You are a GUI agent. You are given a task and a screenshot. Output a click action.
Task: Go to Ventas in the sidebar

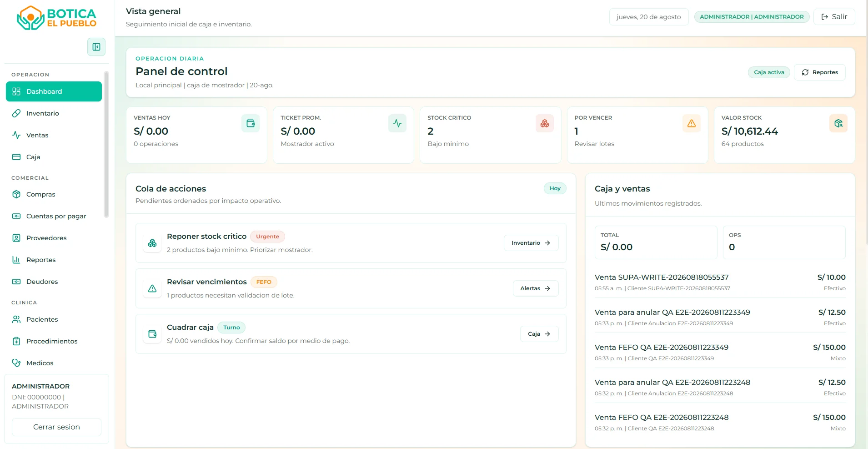[x=54, y=135]
